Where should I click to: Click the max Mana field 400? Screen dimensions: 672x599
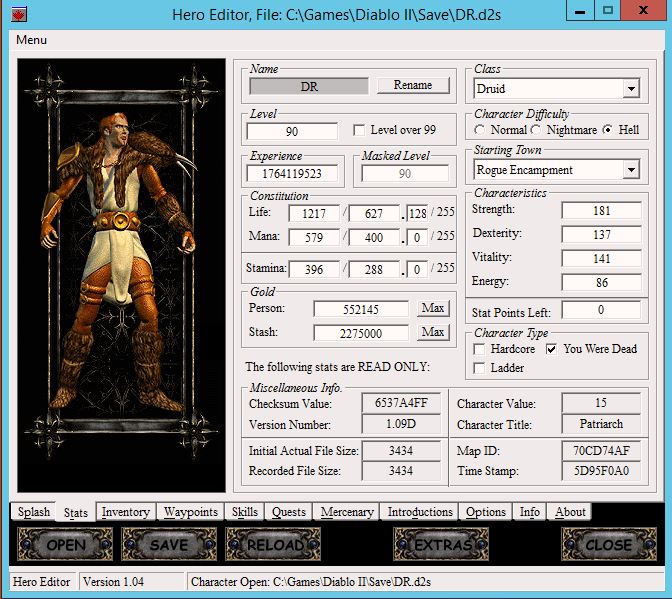(374, 237)
